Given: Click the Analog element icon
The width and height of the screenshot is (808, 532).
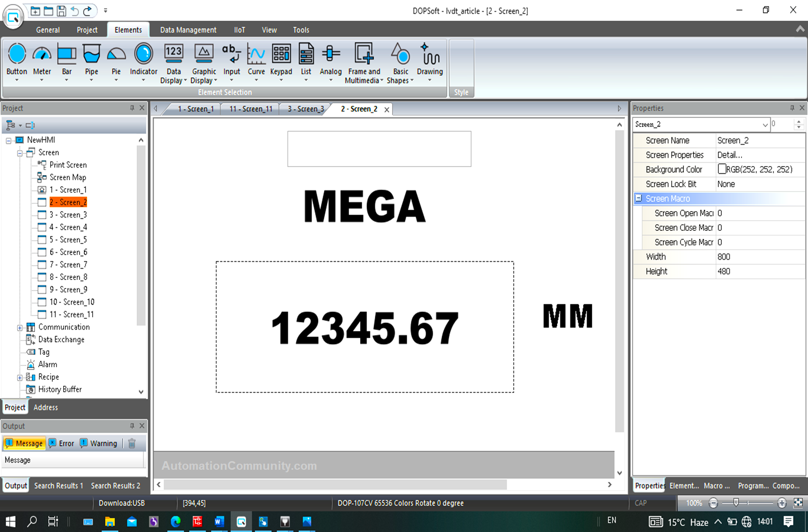Looking at the screenshot, I should tap(330, 56).
